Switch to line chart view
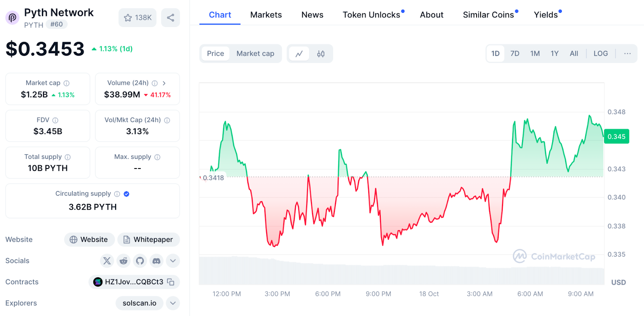This screenshot has height=316, width=644. click(x=299, y=54)
